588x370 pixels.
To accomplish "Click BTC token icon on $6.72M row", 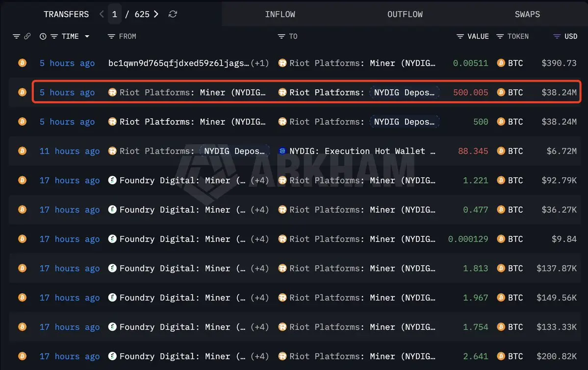I will pyautogui.click(x=501, y=151).
